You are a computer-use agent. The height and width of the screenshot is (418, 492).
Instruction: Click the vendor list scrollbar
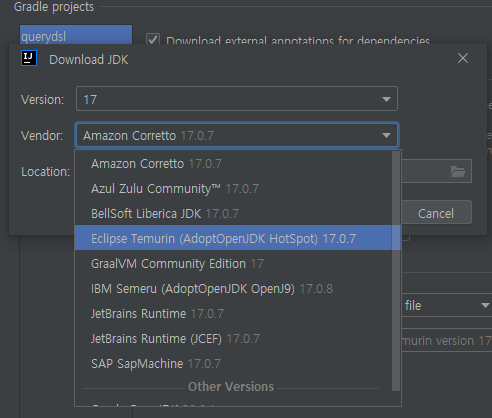pos(396,271)
